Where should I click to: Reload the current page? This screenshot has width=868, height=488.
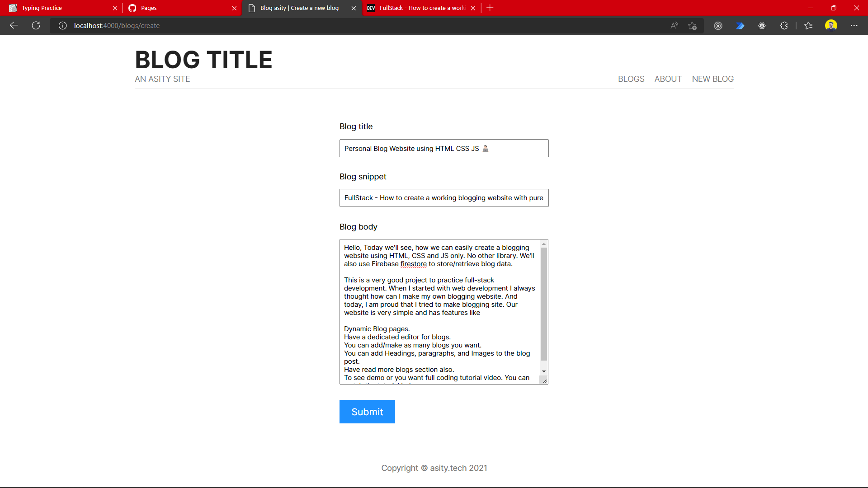point(36,25)
